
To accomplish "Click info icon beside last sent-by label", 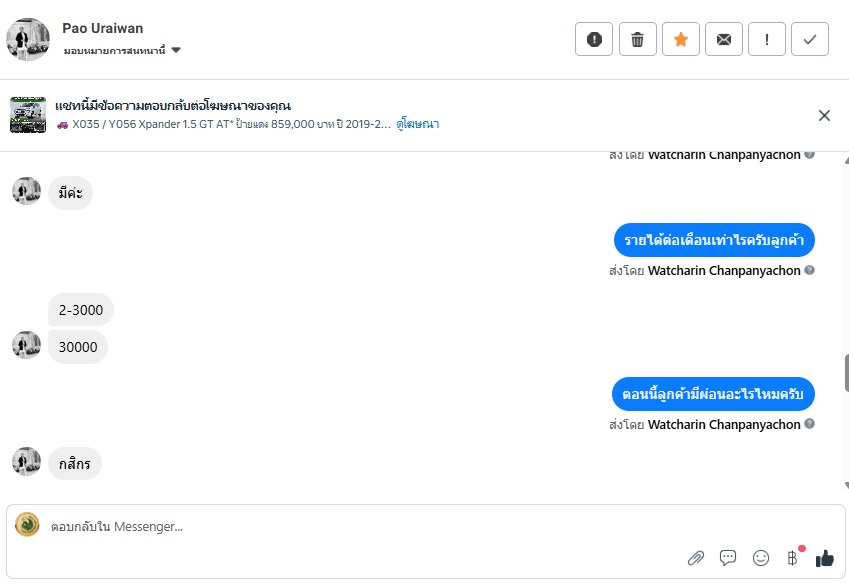I will (810, 424).
